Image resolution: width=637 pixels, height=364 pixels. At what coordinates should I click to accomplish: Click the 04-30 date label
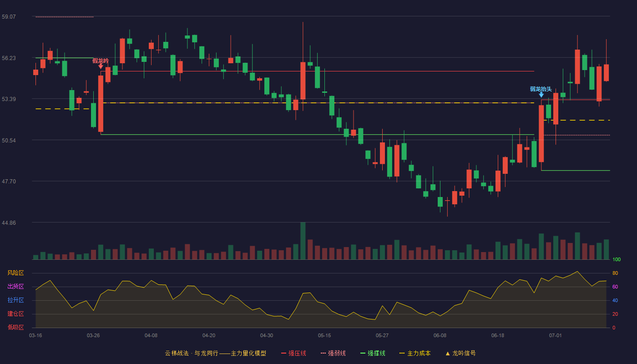(x=267, y=335)
